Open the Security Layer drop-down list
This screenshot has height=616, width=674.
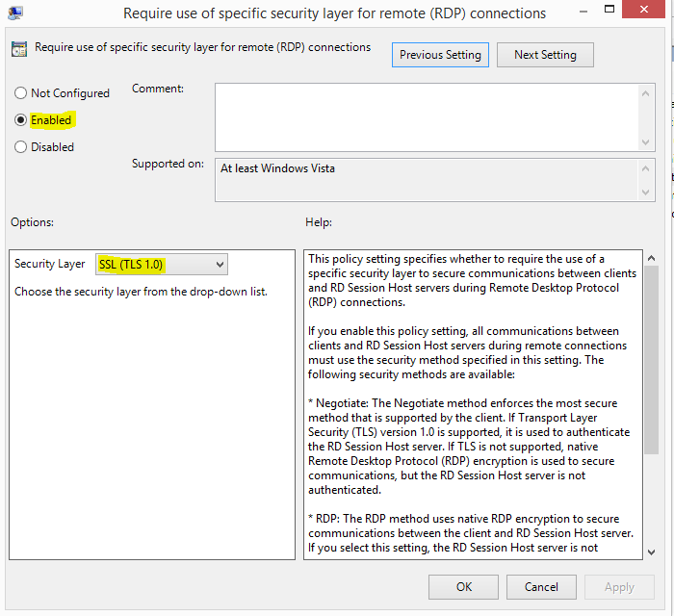pos(162,265)
